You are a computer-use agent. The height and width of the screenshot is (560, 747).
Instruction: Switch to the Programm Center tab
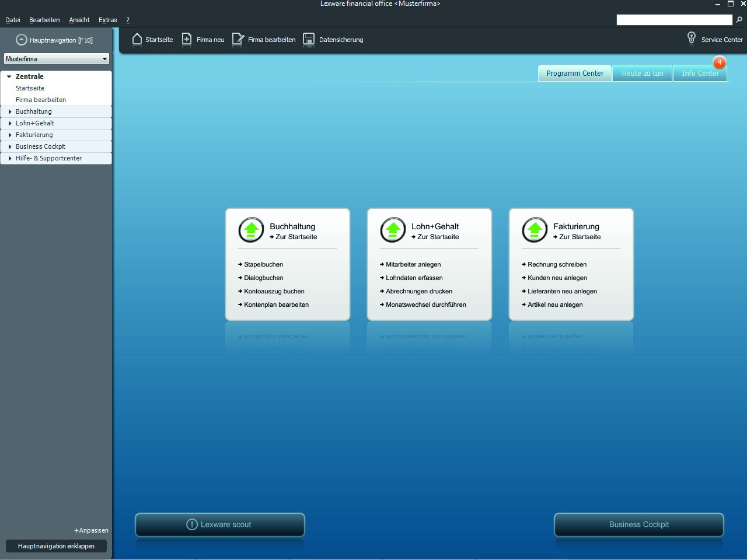[575, 73]
